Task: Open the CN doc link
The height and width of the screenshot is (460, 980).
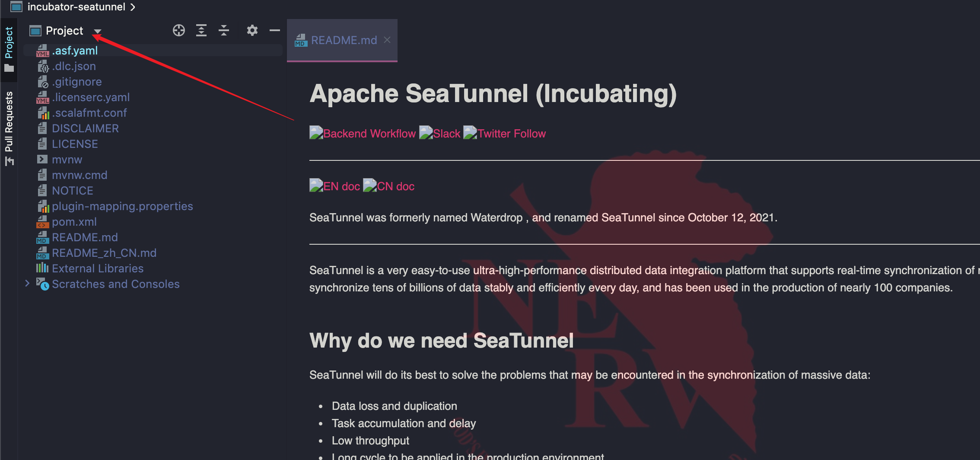Action: [395, 186]
